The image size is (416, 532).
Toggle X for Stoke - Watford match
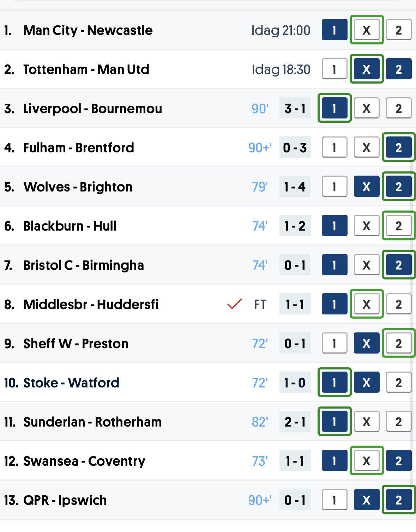coord(367,382)
